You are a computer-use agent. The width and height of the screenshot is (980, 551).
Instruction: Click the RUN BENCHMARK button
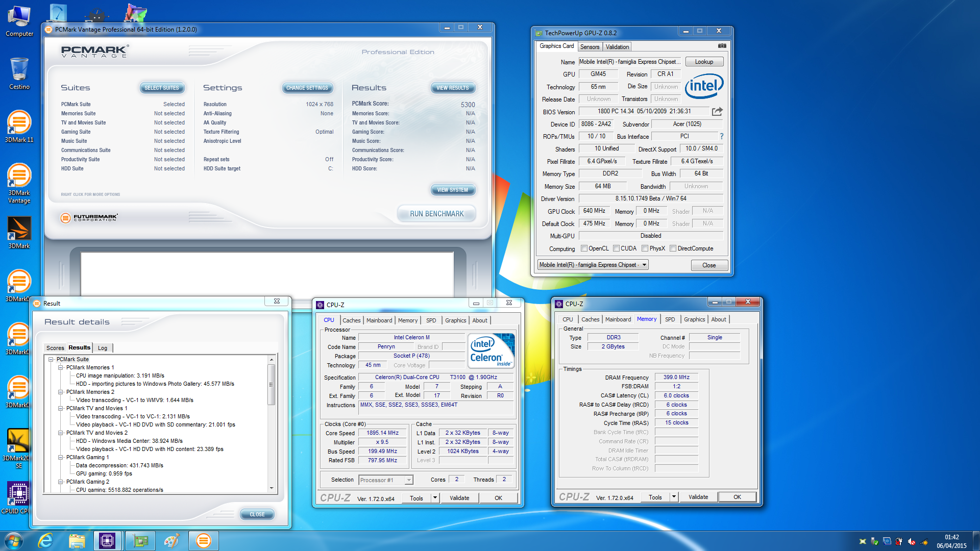(x=437, y=214)
